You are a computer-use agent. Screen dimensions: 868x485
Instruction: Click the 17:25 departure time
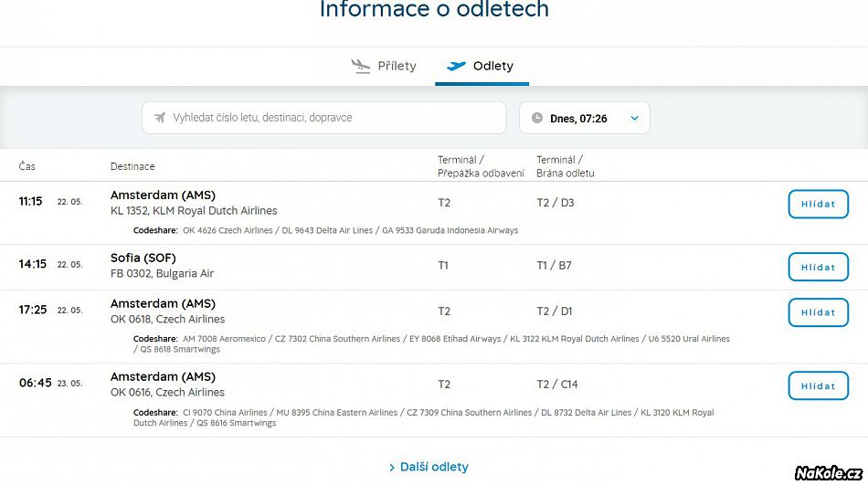[33, 310]
